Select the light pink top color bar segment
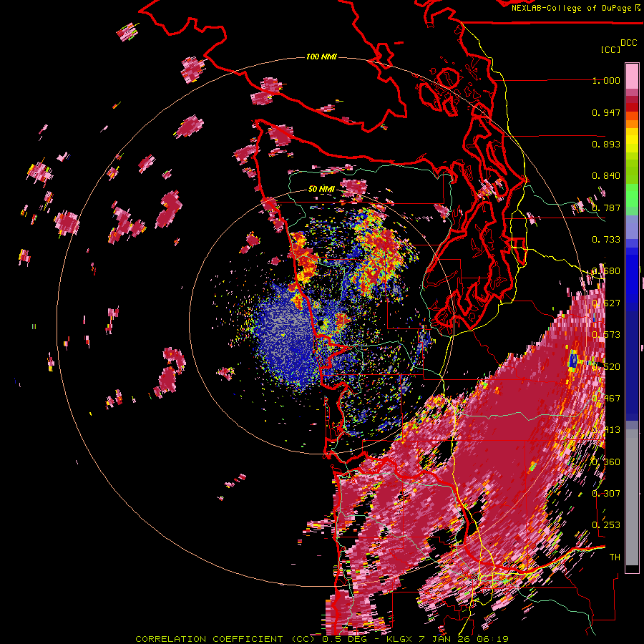 click(632, 76)
